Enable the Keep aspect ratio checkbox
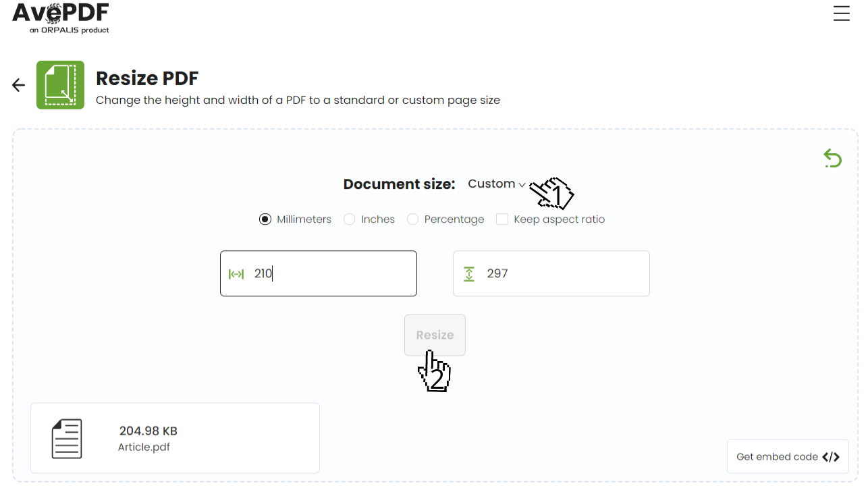Screen dimensions: 868x490 [501, 219]
